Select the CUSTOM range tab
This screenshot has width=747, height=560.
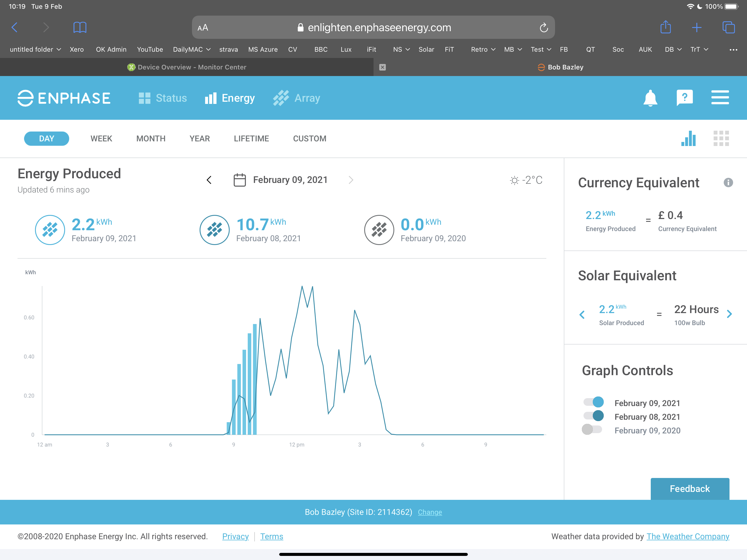[310, 138]
